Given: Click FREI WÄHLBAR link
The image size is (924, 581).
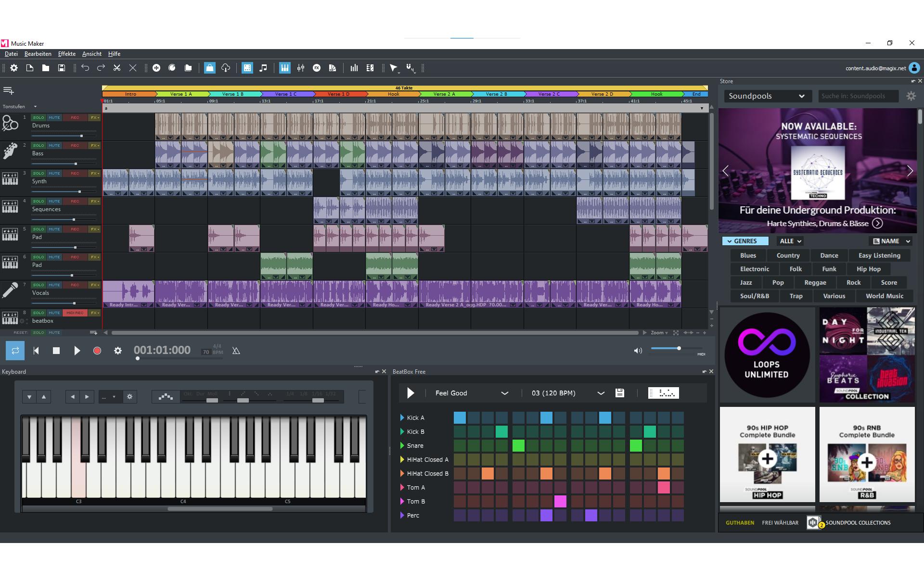Looking at the screenshot, I should [x=780, y=523].
